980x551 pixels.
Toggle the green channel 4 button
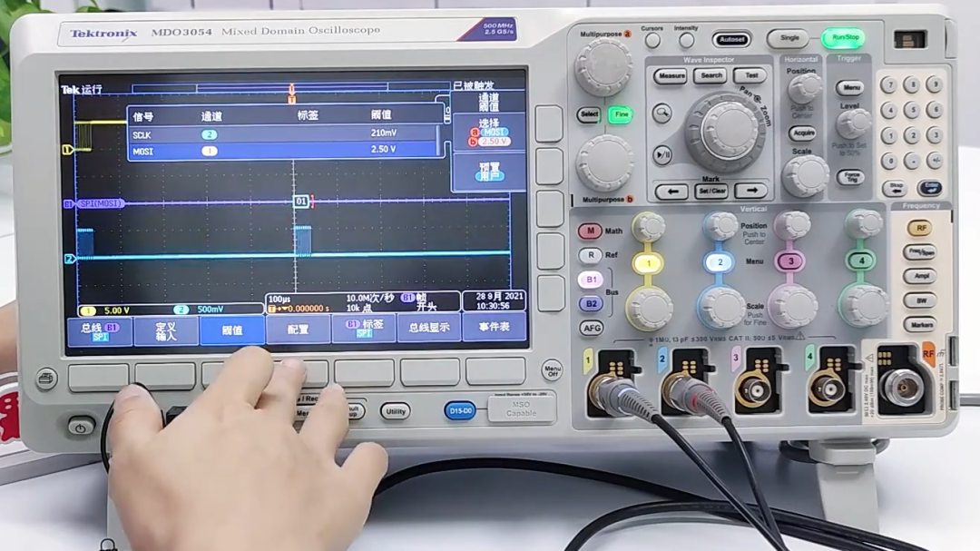click(x=861, y=261)
